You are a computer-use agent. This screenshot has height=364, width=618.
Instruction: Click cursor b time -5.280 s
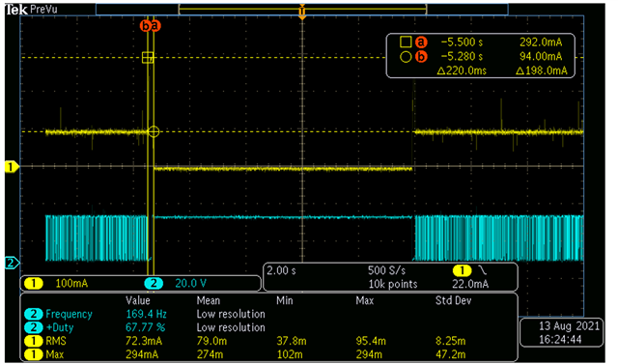(x=462, y=57)
